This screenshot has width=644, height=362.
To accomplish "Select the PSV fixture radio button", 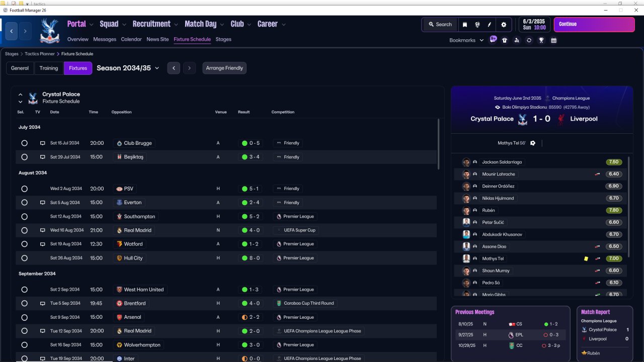I will coord(24,189).
